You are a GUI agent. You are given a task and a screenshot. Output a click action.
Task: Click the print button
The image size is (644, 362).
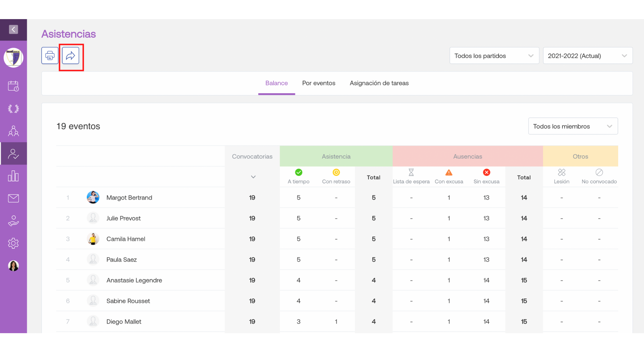click(x=50, y=56)
